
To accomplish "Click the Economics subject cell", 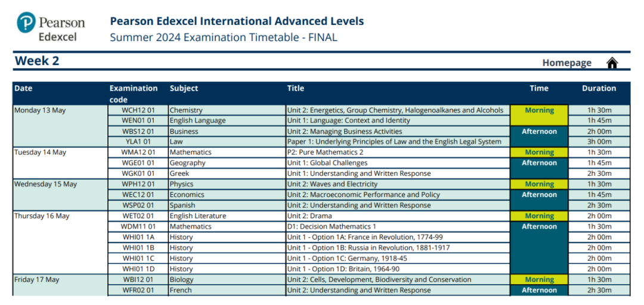I will pyautogui.click(x=227, y=195).
